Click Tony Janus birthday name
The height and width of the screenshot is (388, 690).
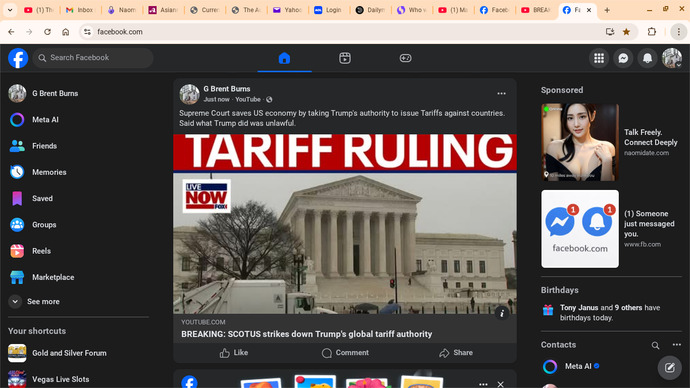(579, 308)
